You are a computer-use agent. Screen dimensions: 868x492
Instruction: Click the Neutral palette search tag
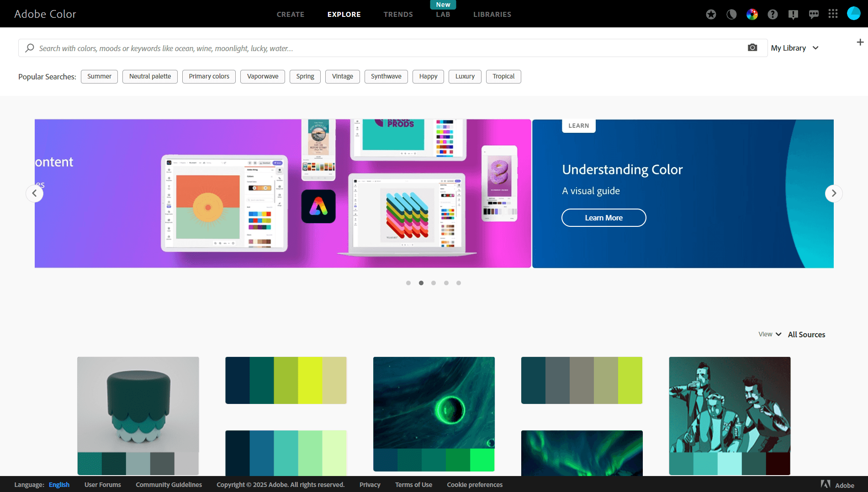[150, 76]
